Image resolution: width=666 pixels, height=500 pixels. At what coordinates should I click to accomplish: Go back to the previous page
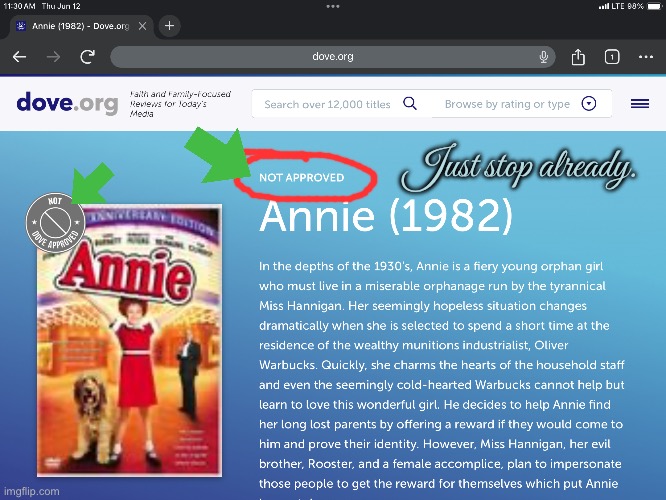click(20, 56)
